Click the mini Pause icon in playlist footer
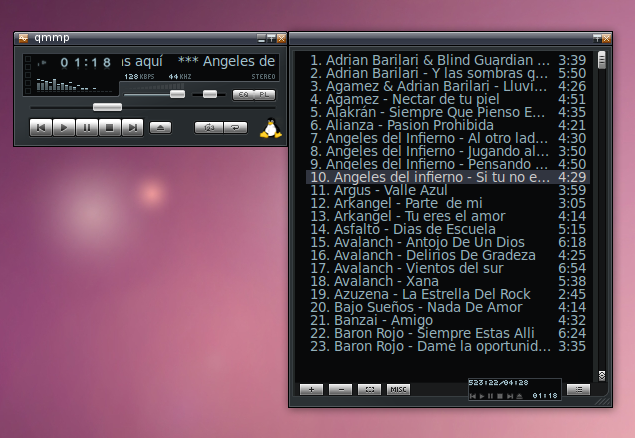This screenshot has height=438, width=635. tap(490, 396)
